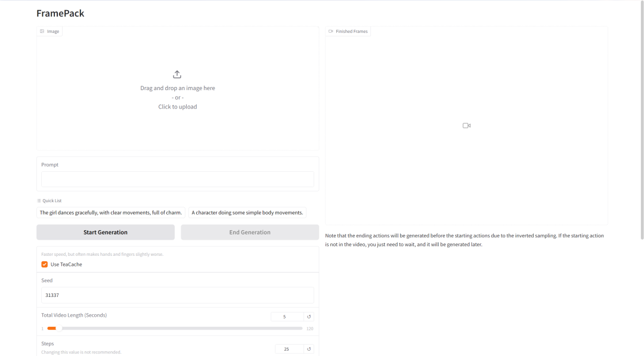Click the Steps label
This screenshot has height=356, width=644.
(47, 343)
